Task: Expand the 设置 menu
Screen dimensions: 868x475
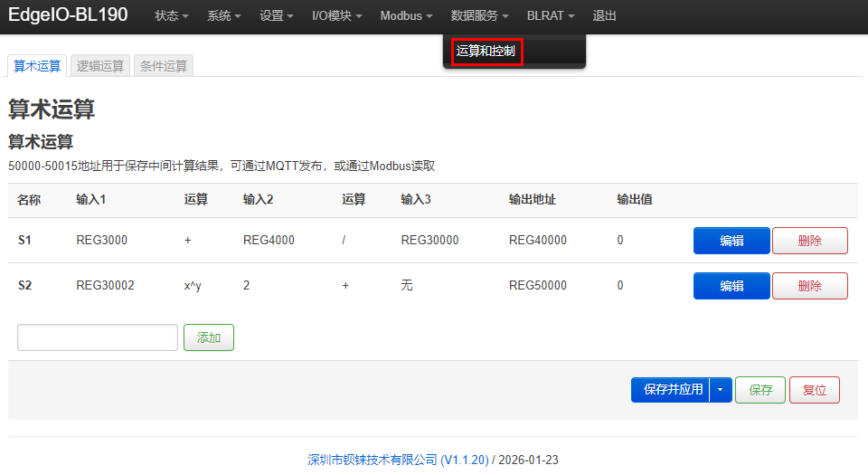Action: (276, 15)
